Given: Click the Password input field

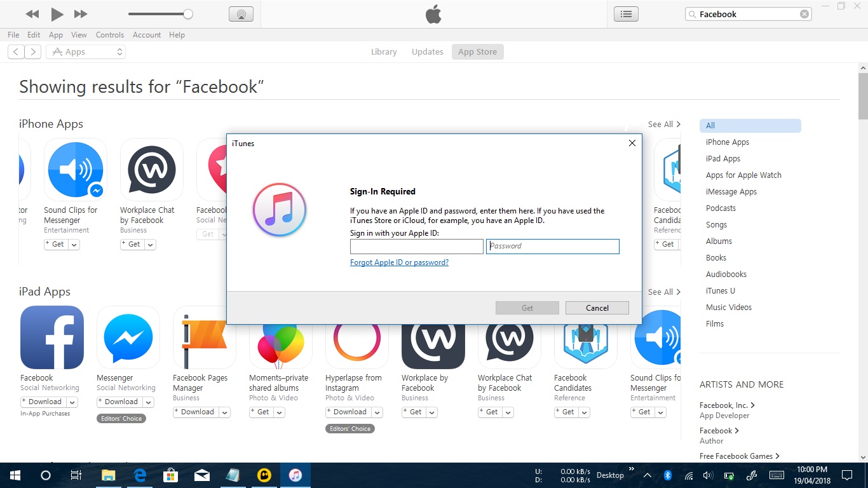Looking at the screenshot, I should click(x=553, y=247).
